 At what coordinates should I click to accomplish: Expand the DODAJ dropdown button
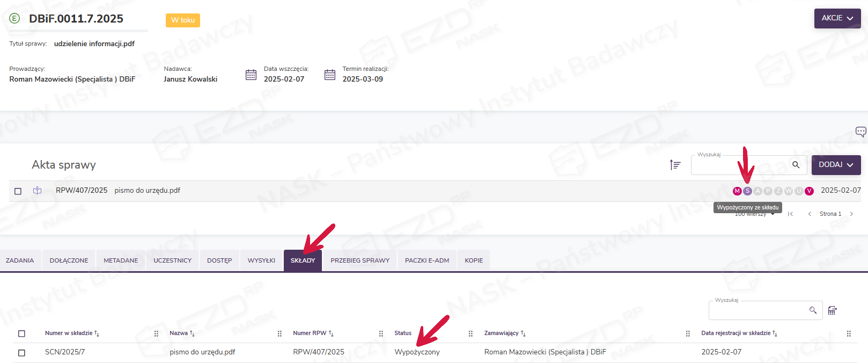[x=836, y=165]
